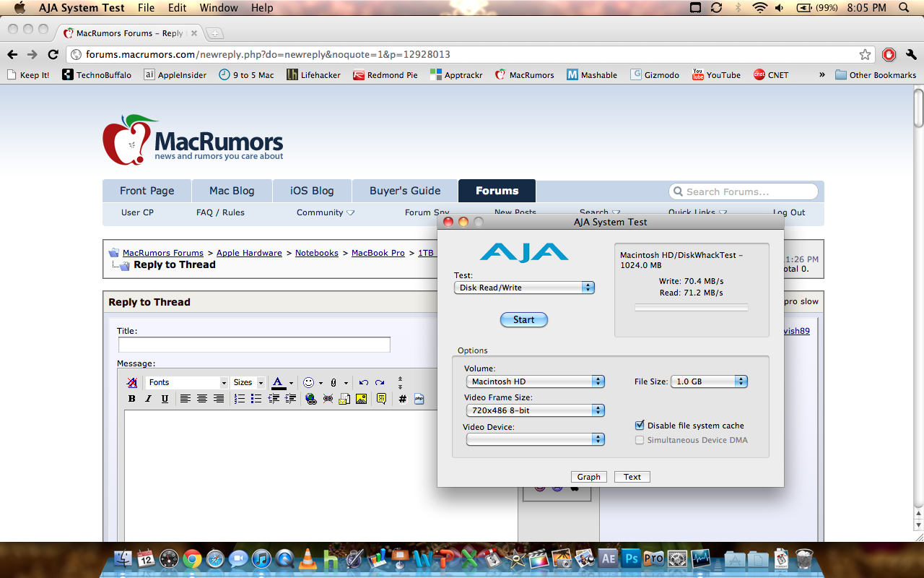Launch VLC from the Dock
Viewport: 924px width, 578px height.
pos(308,558)
